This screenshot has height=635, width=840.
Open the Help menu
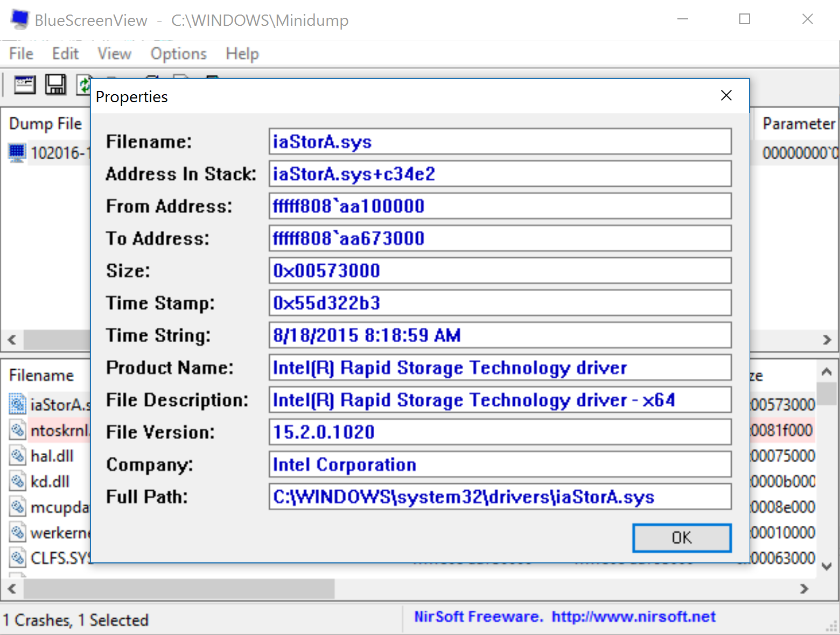(242, 54)
